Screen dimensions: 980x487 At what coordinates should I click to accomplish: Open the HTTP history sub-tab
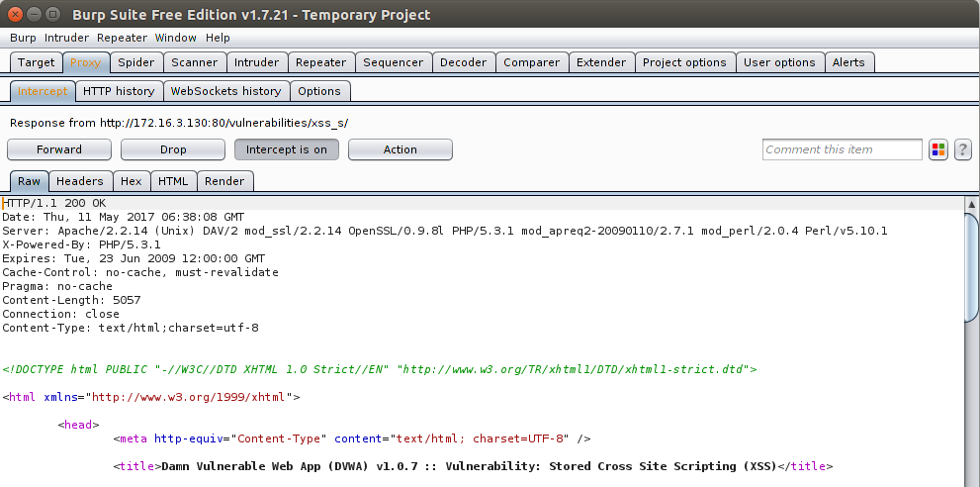point(119,91)
